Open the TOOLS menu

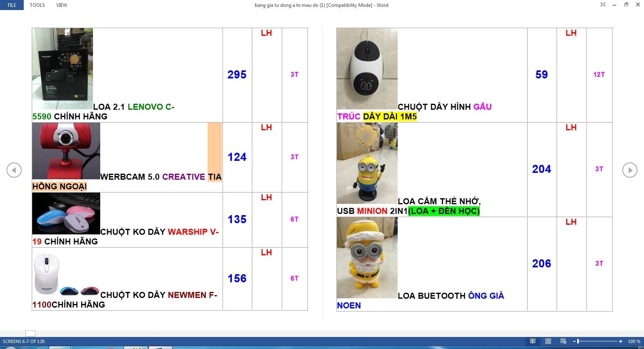click(37, 5)
